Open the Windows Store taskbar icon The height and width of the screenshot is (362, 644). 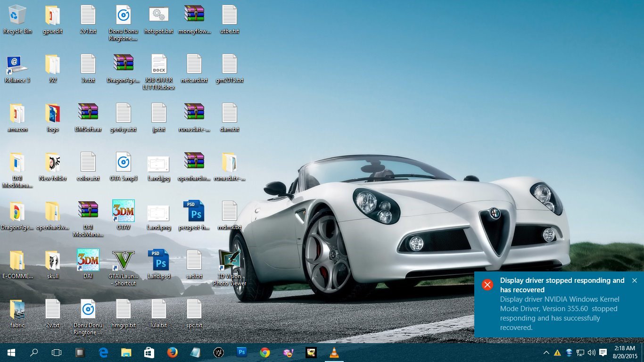(x=149, y=353)
